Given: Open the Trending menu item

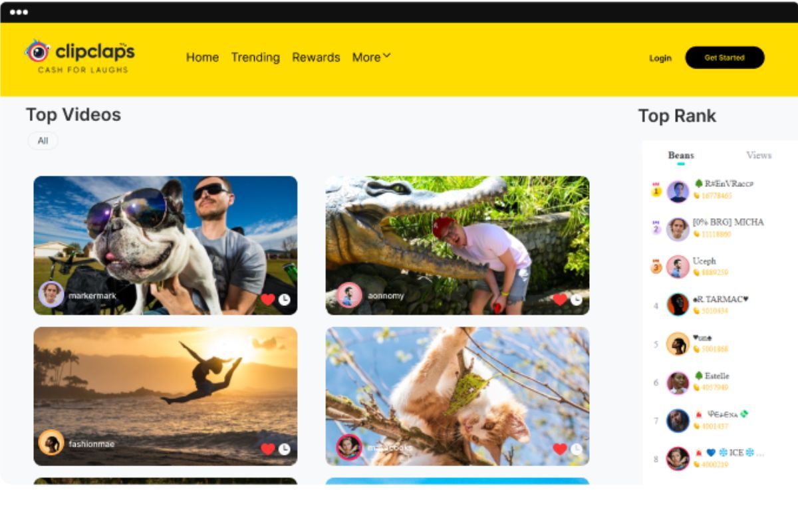Looking at the screenshot, I should point(255,57).
